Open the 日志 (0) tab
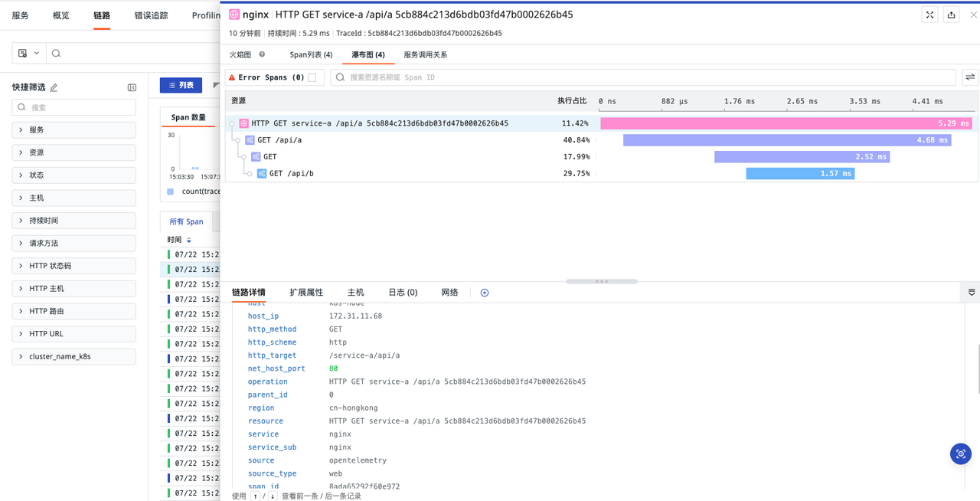 pyautogui.click(x=403, y=293)
